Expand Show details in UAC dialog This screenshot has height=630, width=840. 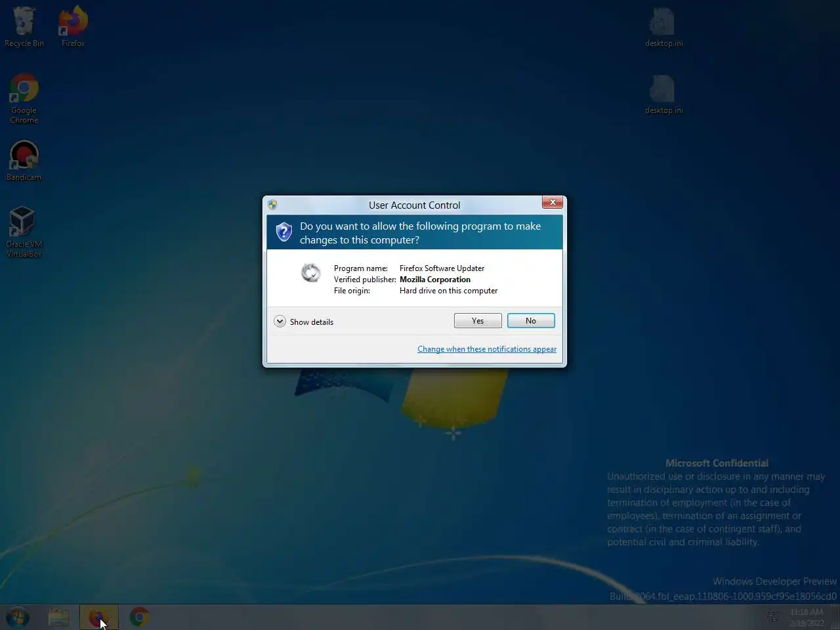(304, 322)
